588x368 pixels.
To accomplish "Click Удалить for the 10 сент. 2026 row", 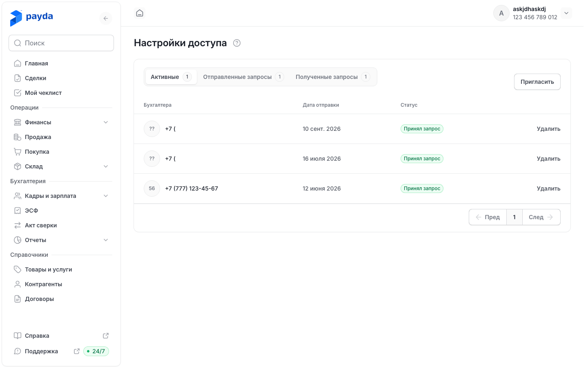I will pyautogui.click(x=548, y=129).
